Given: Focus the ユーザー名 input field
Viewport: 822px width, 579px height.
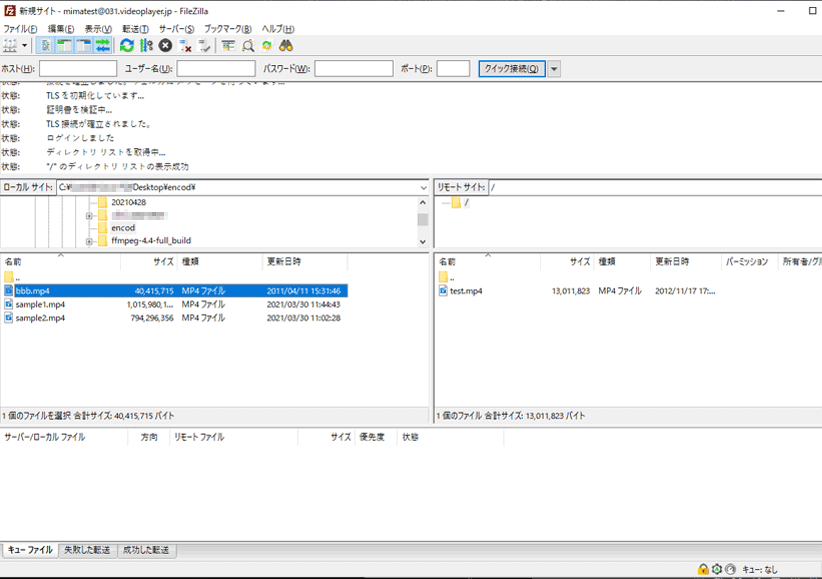Looking at the screenshot, I should [x=216, y=69].
